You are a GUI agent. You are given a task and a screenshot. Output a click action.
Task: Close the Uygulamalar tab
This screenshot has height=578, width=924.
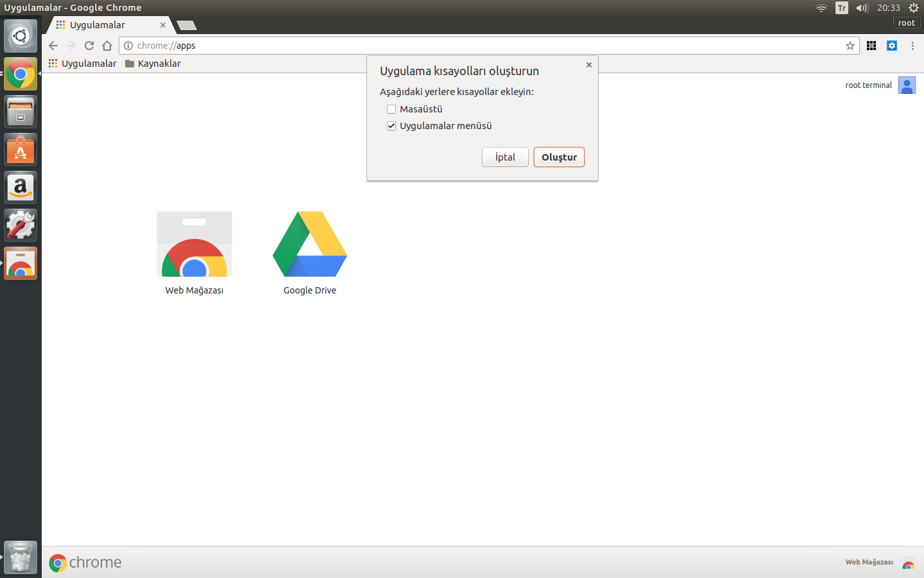(163, 25)
